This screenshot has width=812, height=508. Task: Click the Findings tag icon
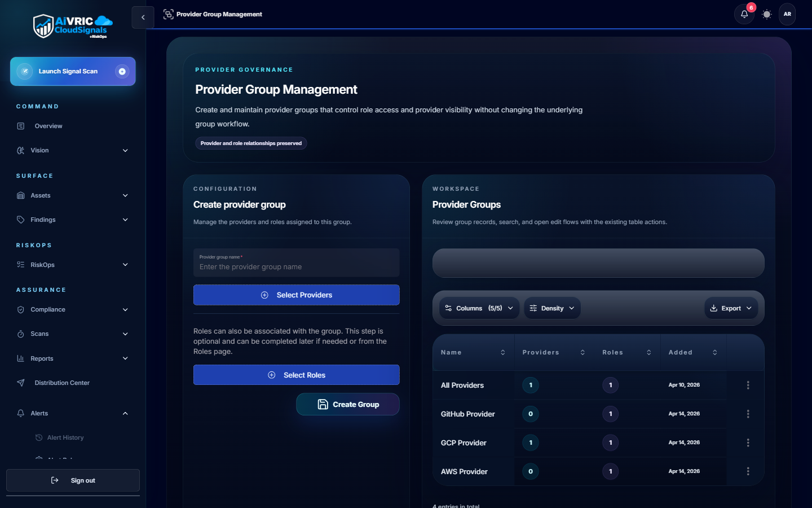[21, 220]
